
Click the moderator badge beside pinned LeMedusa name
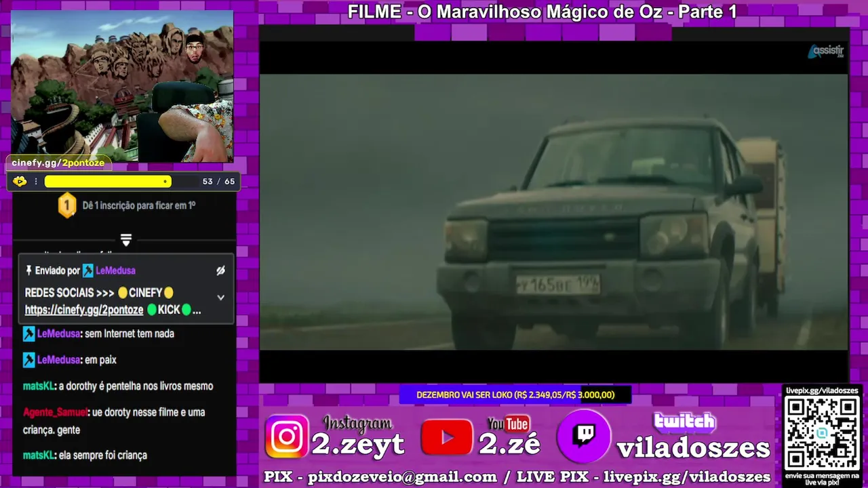point(88,270)
